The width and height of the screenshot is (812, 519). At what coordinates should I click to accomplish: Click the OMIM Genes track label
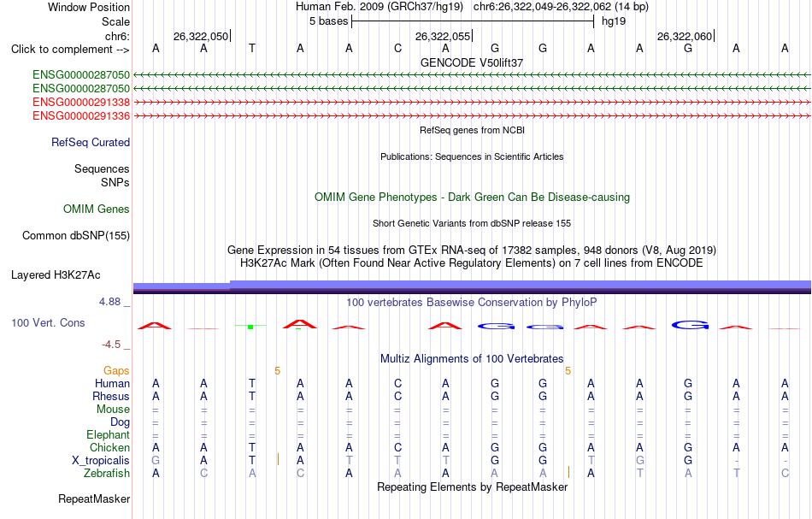pyautogui.click(x=97, y=209)
